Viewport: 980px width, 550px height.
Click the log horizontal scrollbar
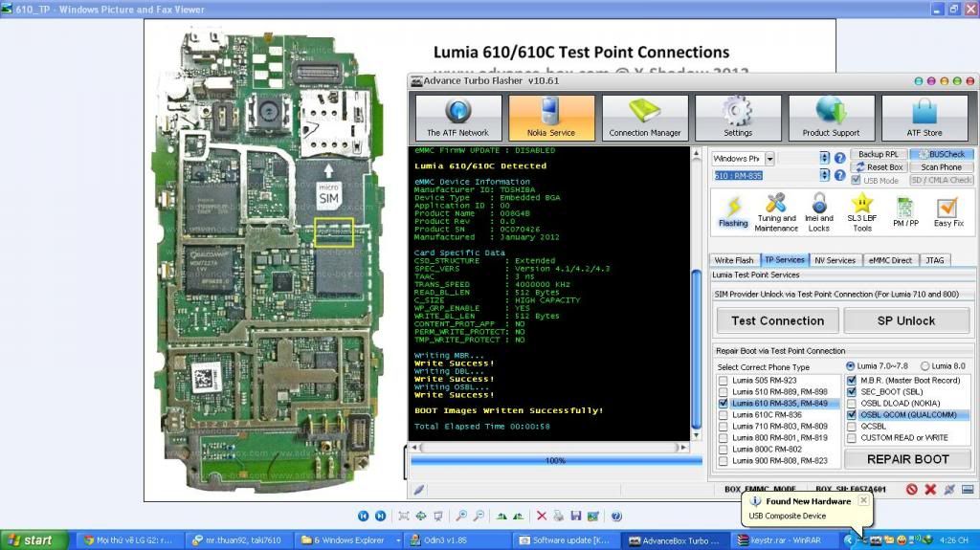550,448
